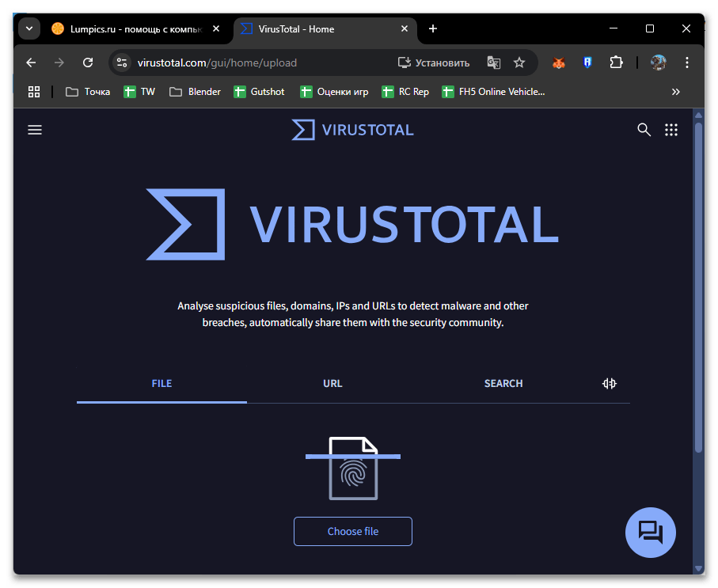Open the TW bookmark
This screenshot has width=718, height=588.
tap(139, 92)
